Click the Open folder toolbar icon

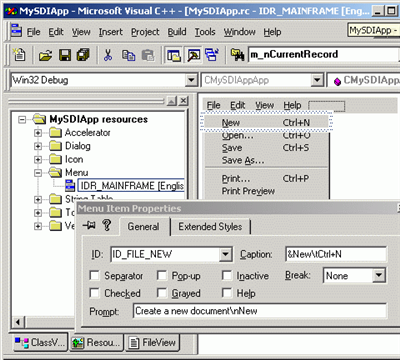[45, 55]
